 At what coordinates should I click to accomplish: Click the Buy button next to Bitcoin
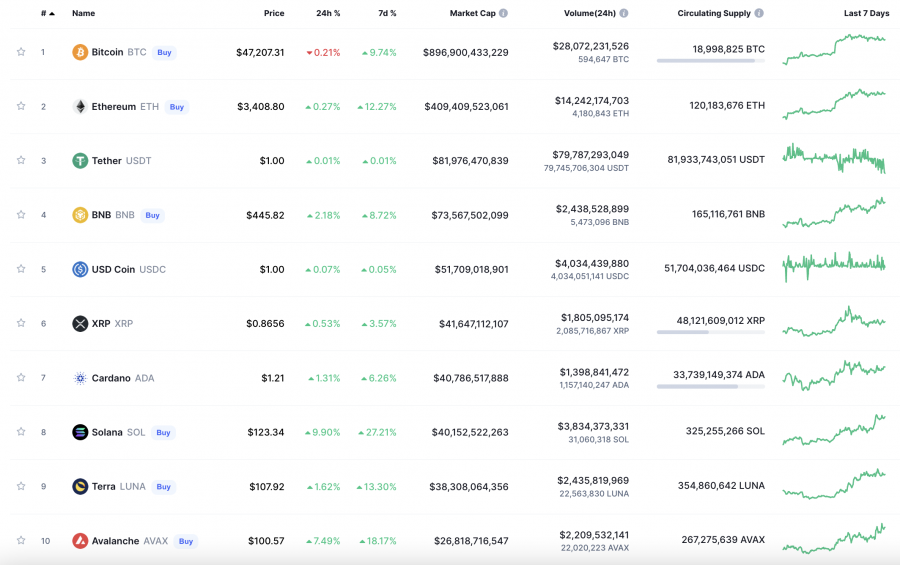tap(164, 53)
